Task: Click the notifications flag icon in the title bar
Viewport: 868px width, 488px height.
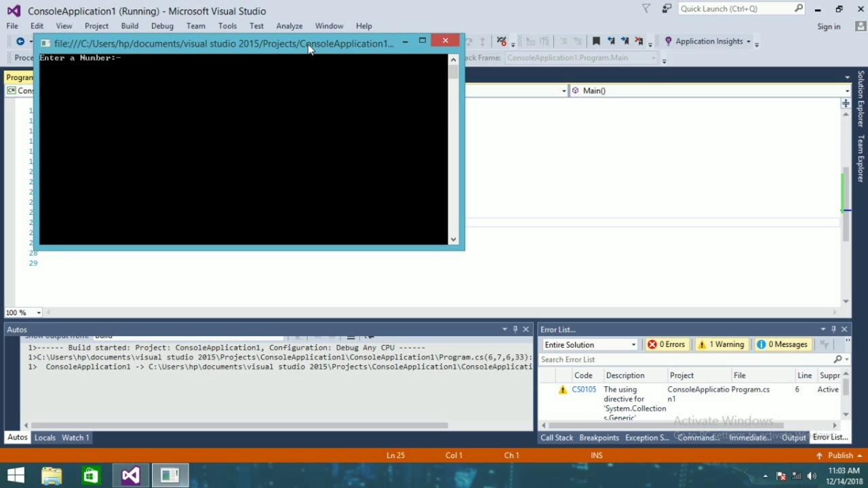Action: [x=646, y=9]
